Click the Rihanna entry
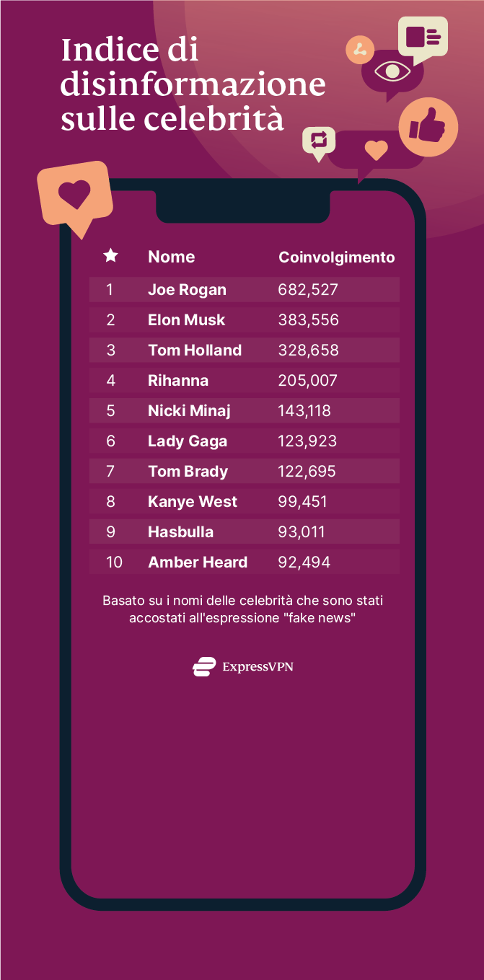 (177, 381)
